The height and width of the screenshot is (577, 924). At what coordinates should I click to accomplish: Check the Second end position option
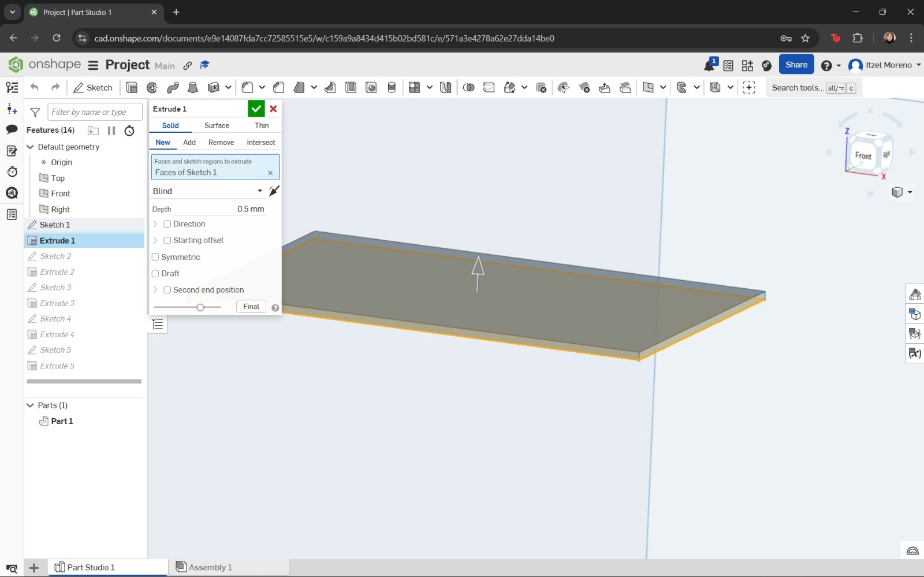(167, 289)
